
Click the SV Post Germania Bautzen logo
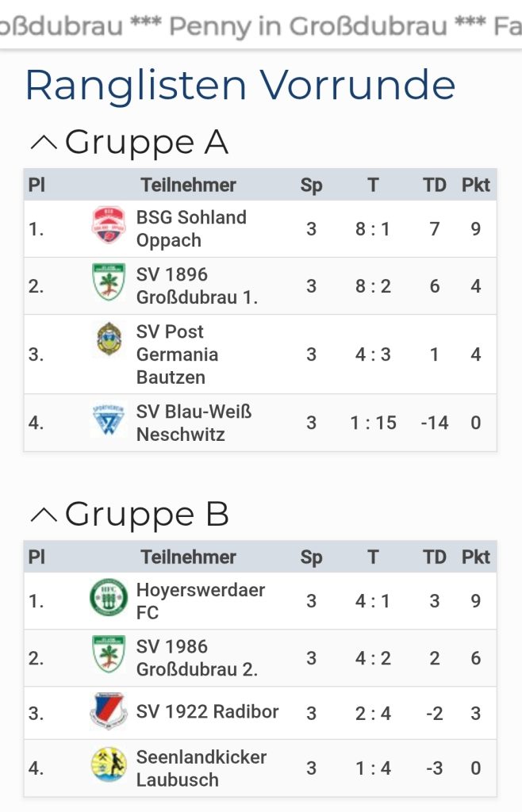[x=109, y=339]
